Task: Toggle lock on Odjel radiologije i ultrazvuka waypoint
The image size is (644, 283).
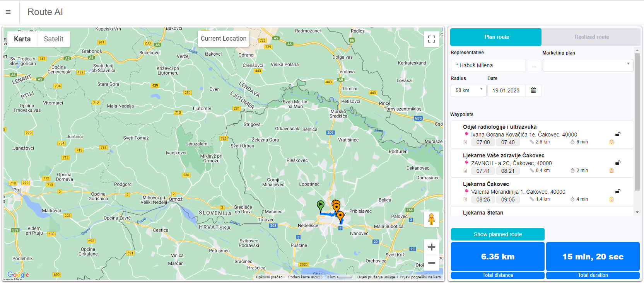Action: pos(618,134)
